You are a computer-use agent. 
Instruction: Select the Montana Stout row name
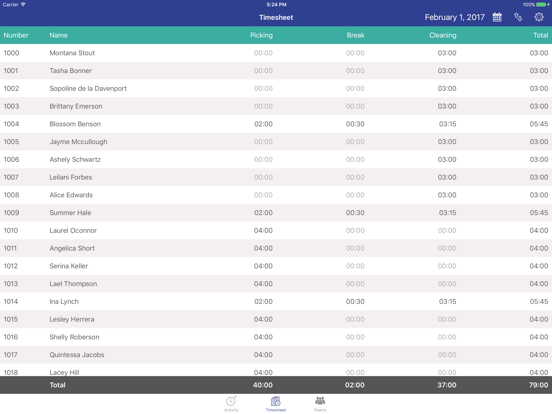pos(72,53)
